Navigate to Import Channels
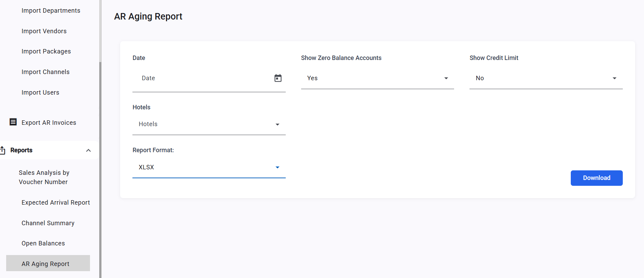644x278 pixels. pos(46,72)
